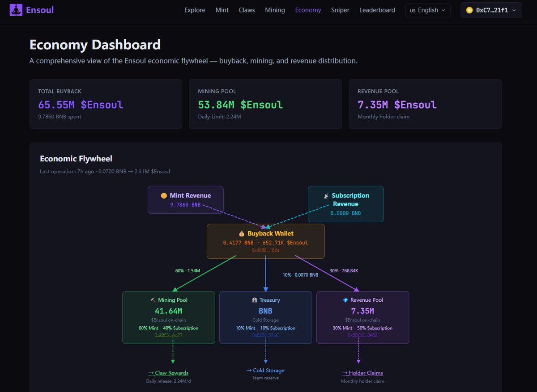Follow the Cold Storage link
Viewport: 537px width, 392px height.
click(265, 370)
